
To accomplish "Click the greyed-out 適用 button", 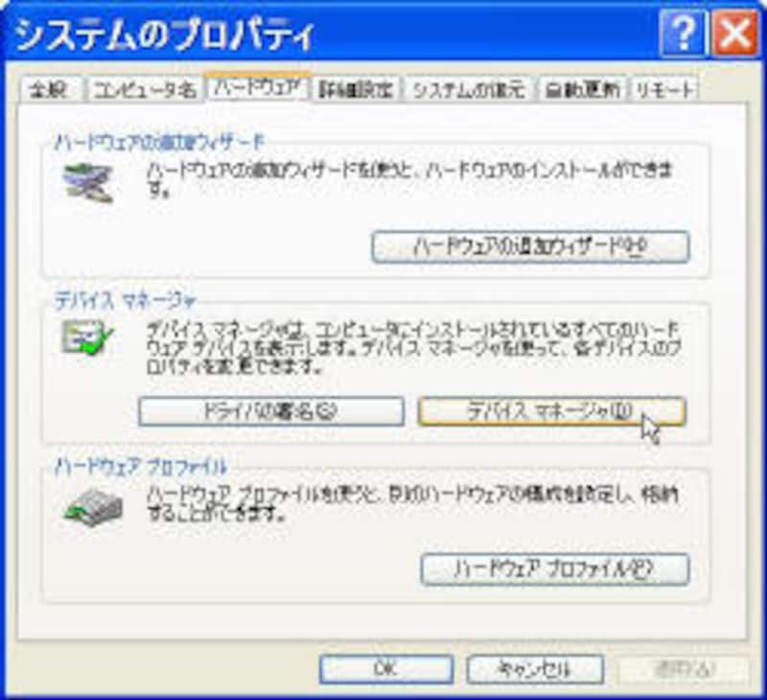I will coord(684,668).
